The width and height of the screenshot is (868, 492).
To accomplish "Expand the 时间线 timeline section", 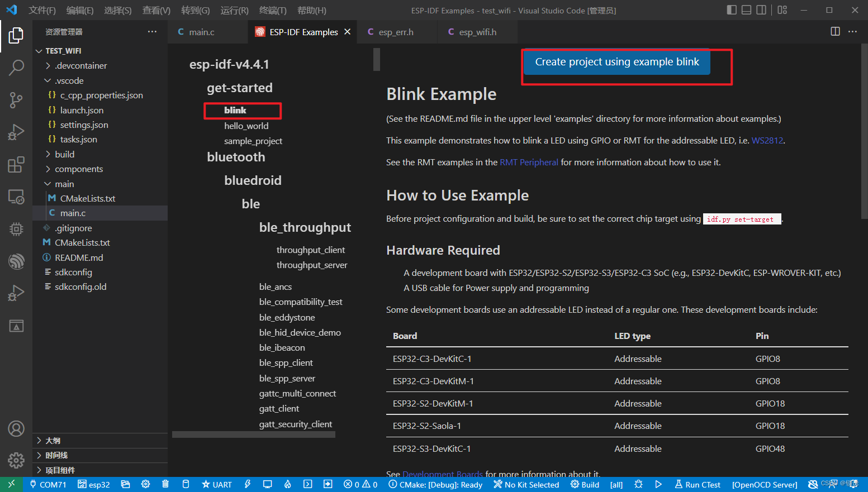I will [100, 455].
